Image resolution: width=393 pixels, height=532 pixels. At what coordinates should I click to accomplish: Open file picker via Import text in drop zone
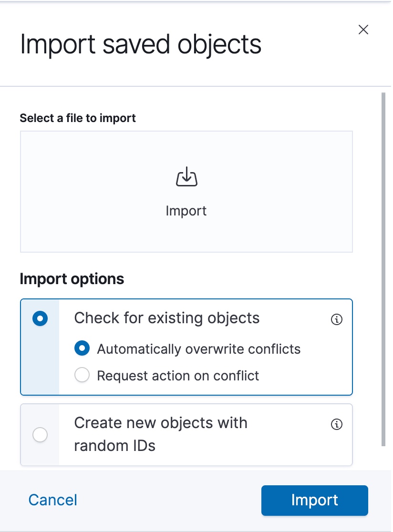pyautogui.click(x=186, y=211)
